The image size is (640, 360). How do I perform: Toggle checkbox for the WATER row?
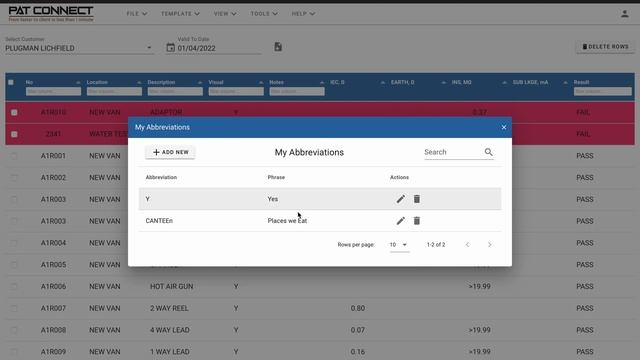(x=14, y=134)
